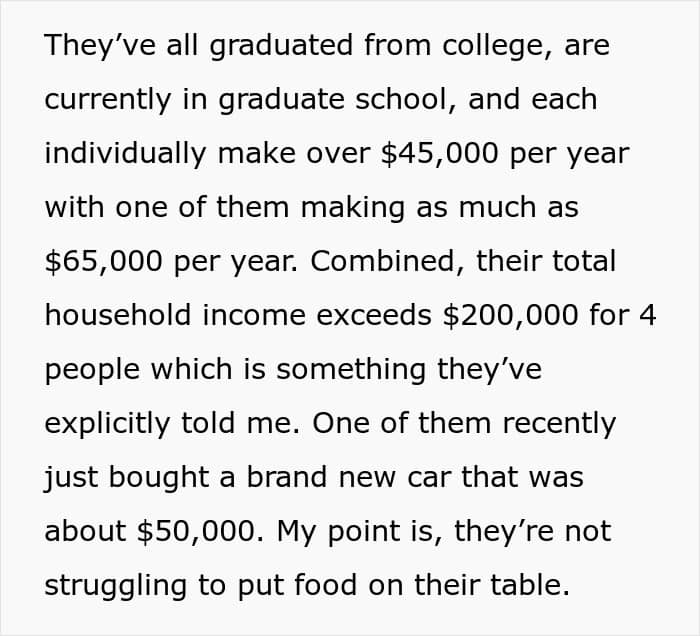Screen dimensions: 700x636
Task: Click the word "They've" at paragraph start
Action: [100, 46]
